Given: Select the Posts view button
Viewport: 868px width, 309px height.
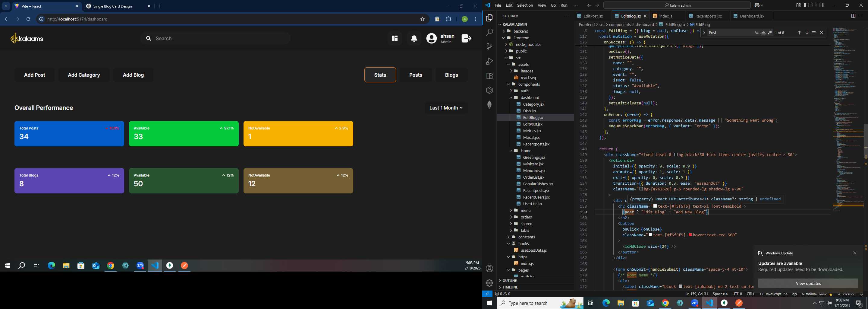Looking at the screenshot, I should click(416, 75).
